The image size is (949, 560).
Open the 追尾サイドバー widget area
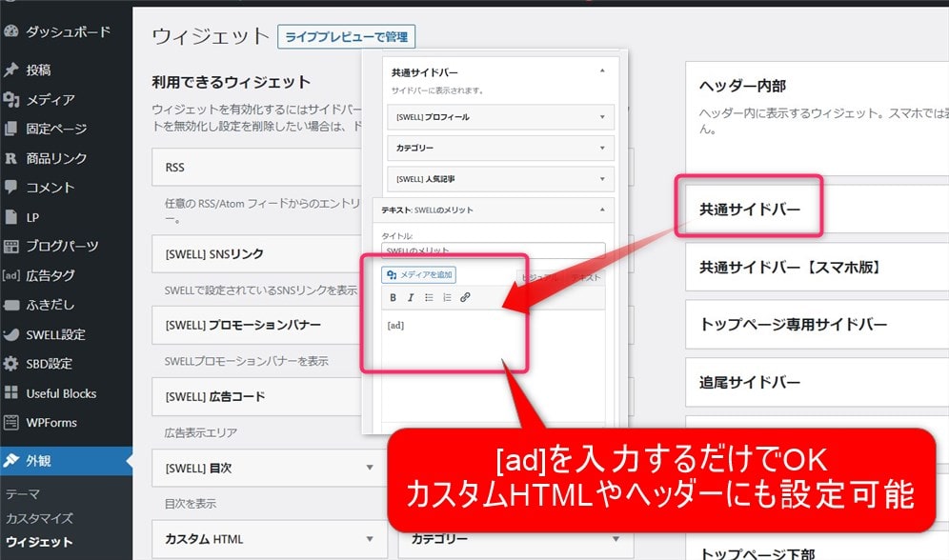pos(818,382)
